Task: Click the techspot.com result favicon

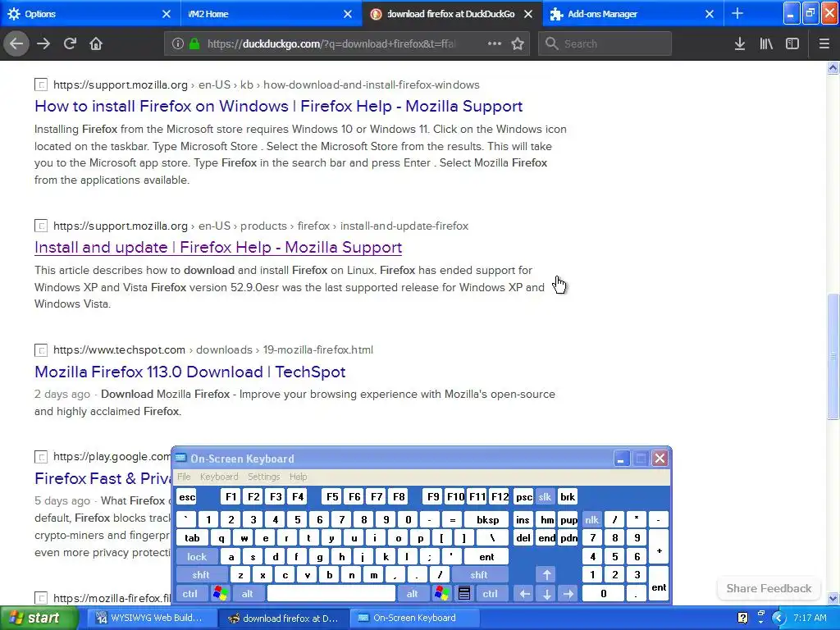Action: (41, 349)
